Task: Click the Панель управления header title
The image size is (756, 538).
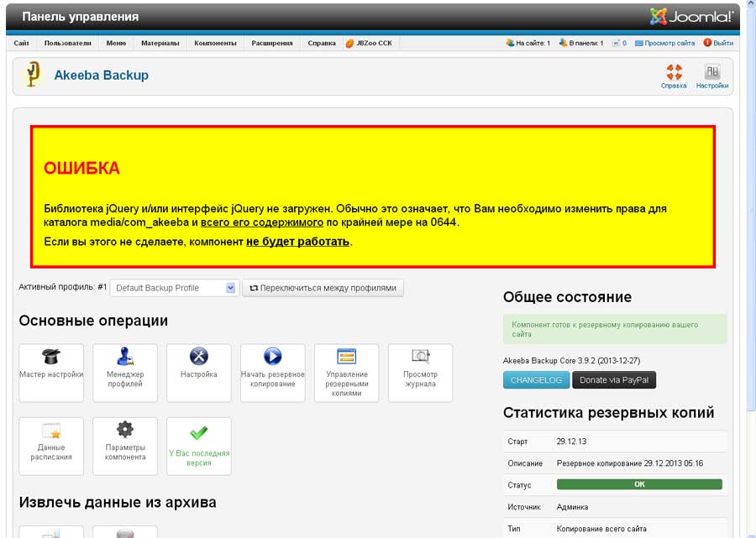Action: [x=80, y=17]
